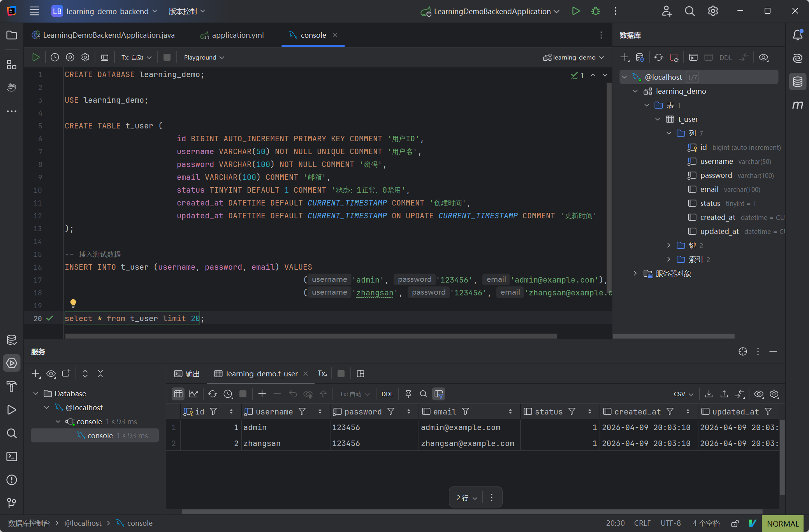Click the Refresh icon in Database panel

click(658, 57)
